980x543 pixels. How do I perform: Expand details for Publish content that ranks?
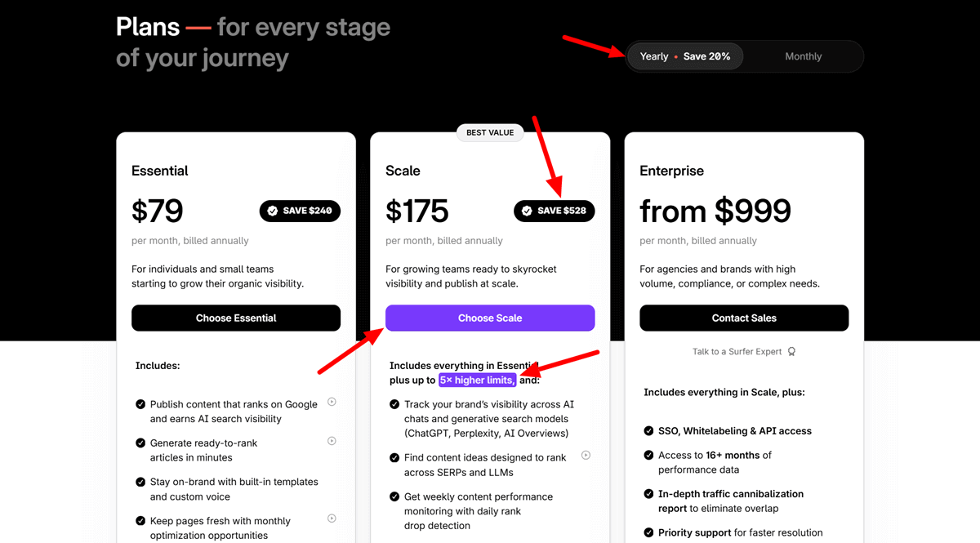coord(332,402)
